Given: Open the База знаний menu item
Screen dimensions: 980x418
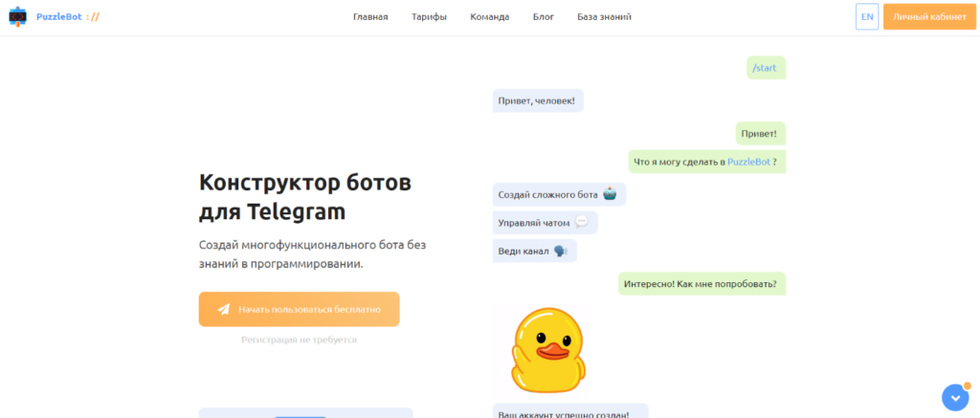Looking at the screenshot, I should 604,17.
